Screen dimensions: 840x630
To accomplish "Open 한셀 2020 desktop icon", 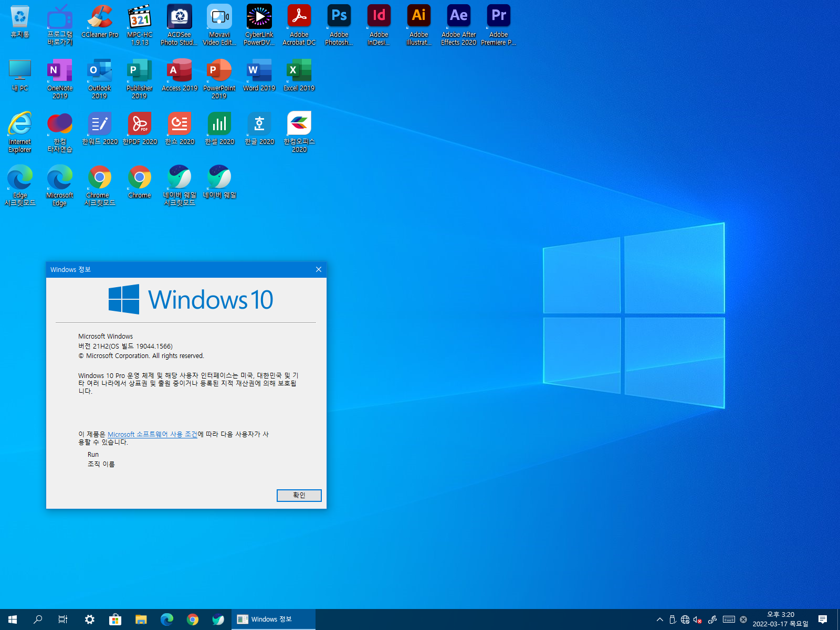I will pos(219,129).
